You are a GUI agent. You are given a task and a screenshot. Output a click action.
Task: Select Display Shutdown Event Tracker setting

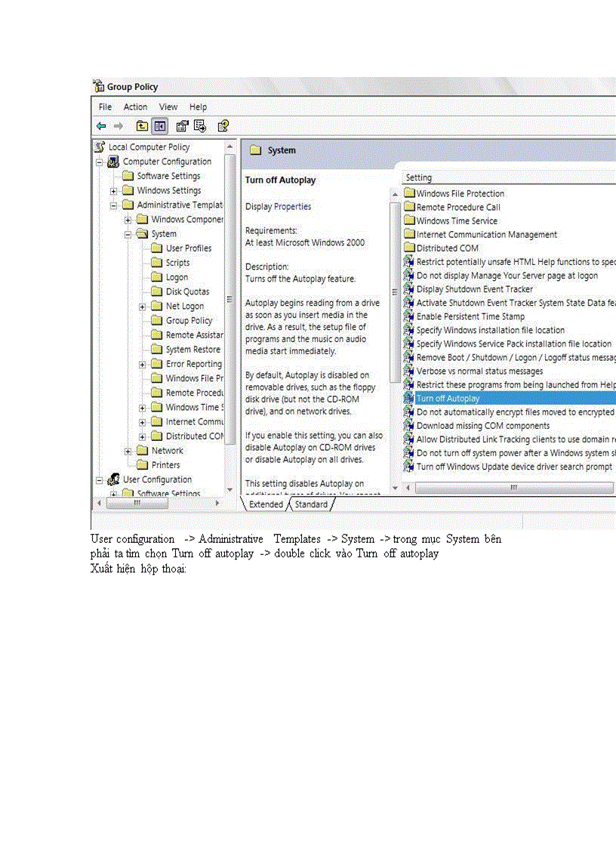coord(474,289)
